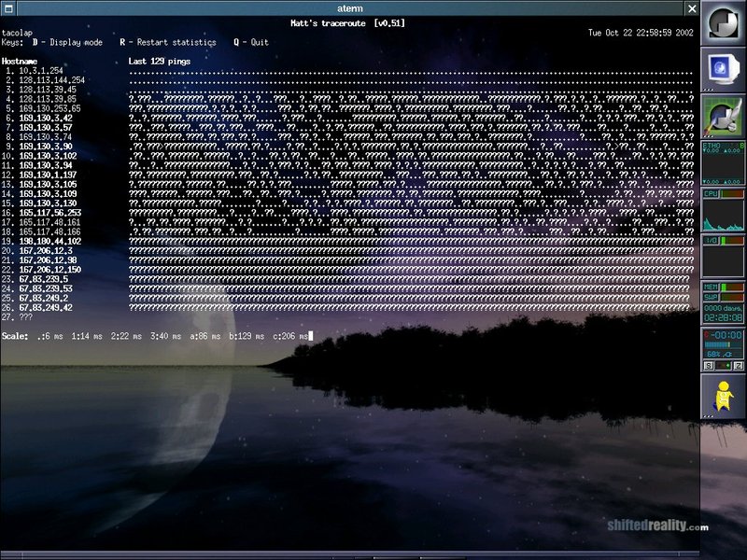Select hop 15 address 169.130.3.130

48,203
